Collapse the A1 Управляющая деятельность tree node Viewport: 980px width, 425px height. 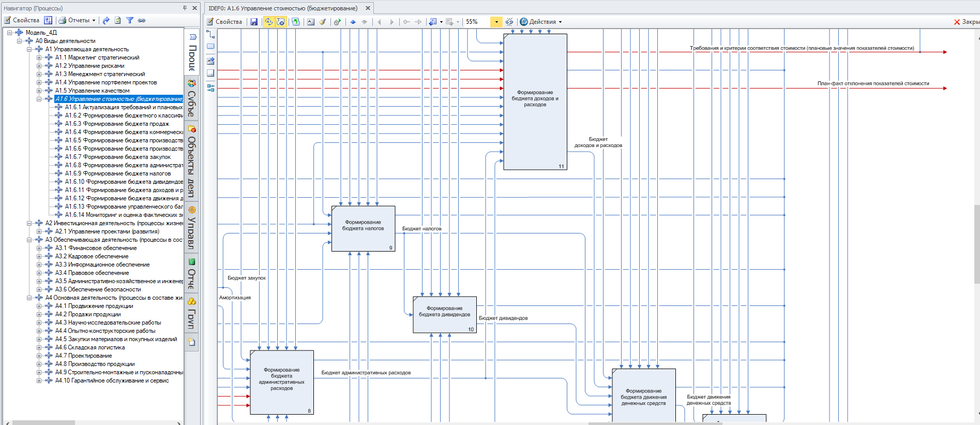click(x=29, y=49)
